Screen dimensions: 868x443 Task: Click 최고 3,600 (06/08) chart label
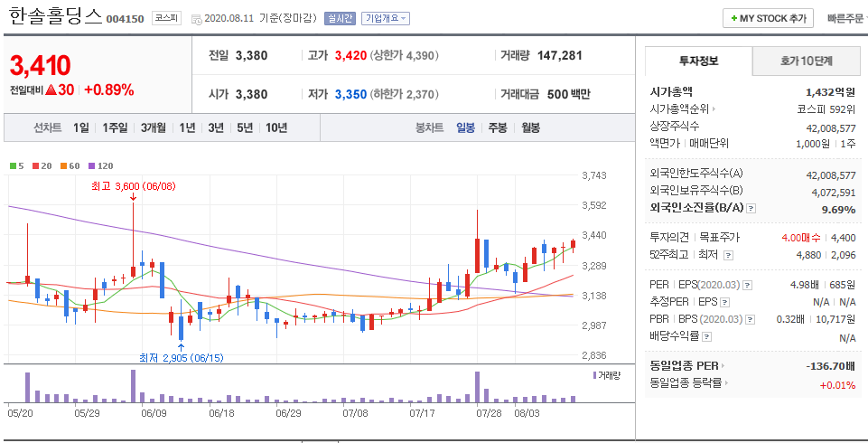134,186
